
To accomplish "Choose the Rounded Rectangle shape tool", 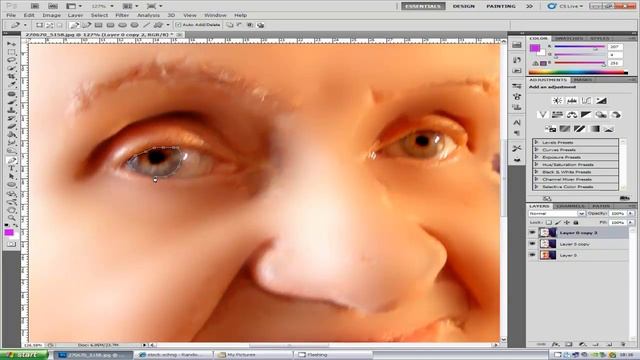I will click(x=110, y=25).
